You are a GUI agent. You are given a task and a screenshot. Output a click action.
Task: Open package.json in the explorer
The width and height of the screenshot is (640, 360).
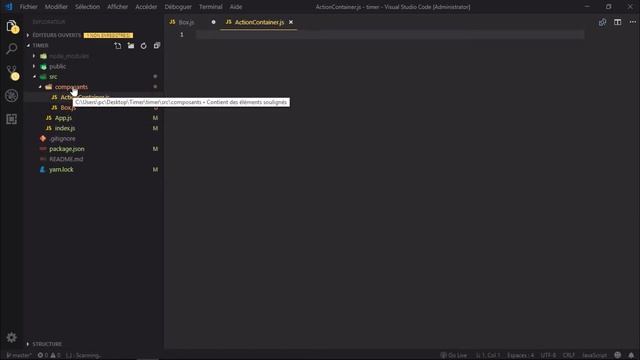point(67,149)
